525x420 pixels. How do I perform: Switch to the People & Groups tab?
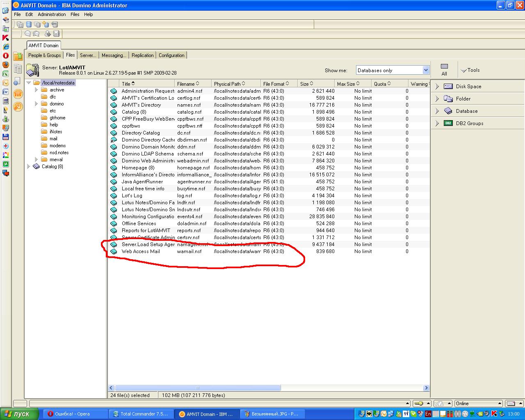44,55
